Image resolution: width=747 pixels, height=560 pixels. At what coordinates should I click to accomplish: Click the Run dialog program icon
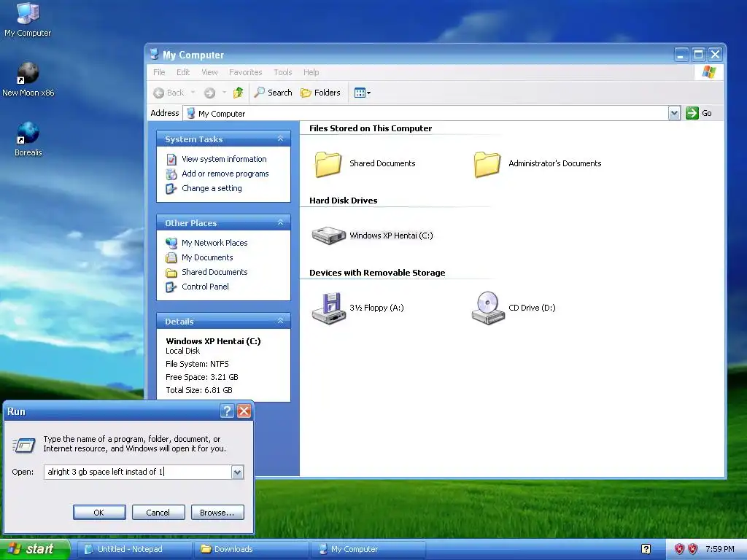click(x=23, y=445)
